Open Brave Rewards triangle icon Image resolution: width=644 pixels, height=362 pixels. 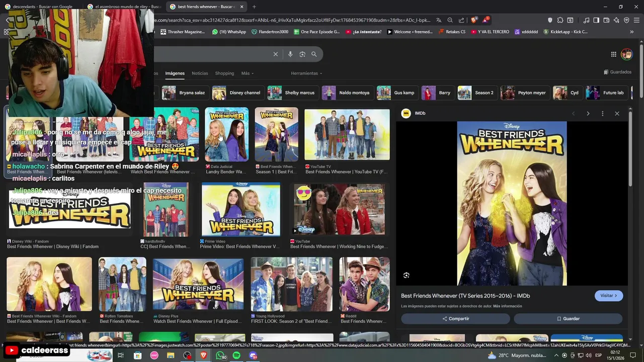coord(486,20)
